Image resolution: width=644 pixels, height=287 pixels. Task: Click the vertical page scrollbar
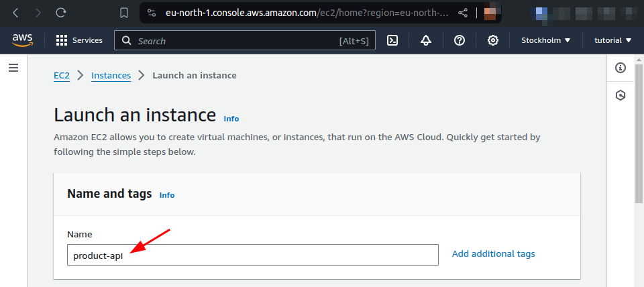639,133
